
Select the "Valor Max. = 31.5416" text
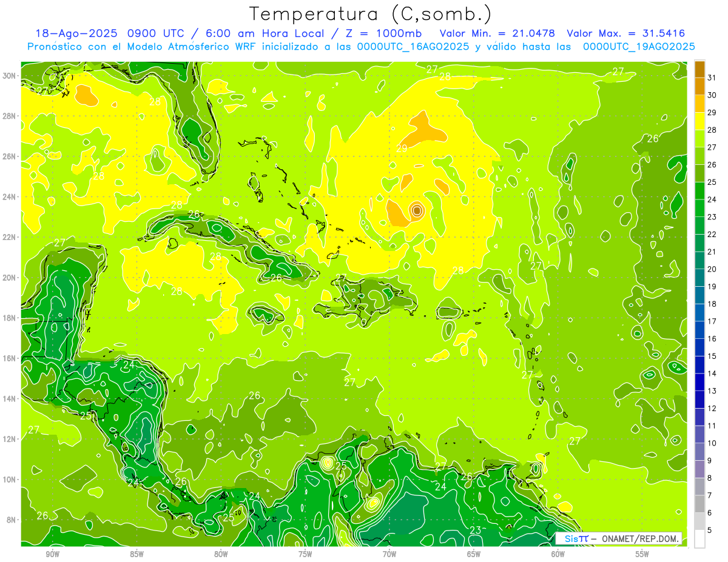coord(626,34)
